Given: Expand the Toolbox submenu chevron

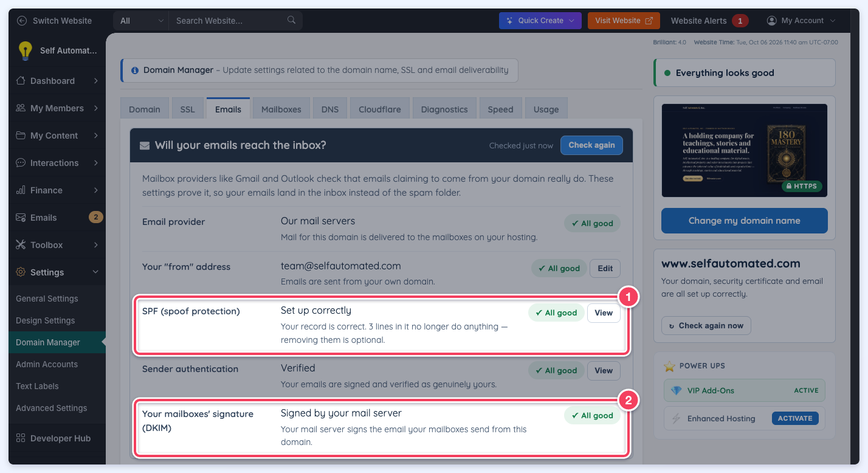Looking at the screenshot, I should [96, 245].
